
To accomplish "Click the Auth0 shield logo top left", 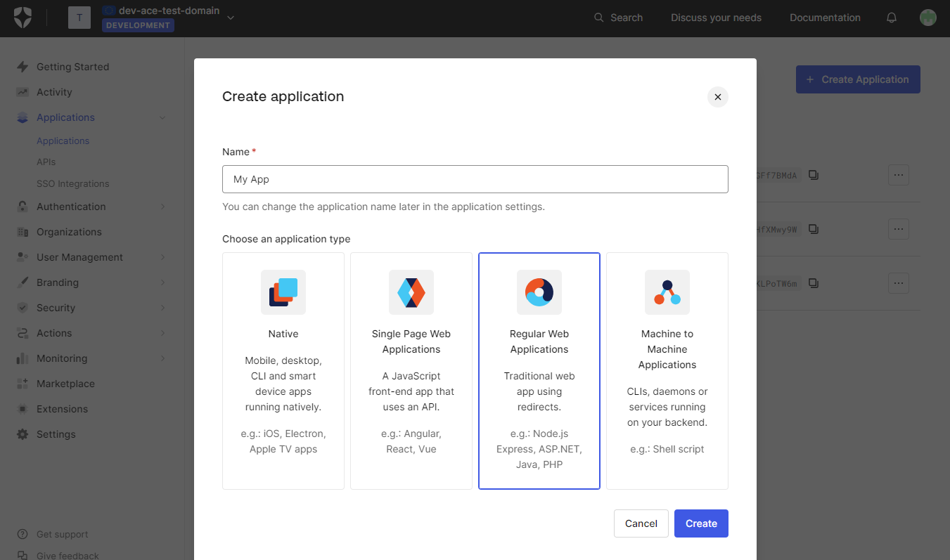I will (21, 18).
